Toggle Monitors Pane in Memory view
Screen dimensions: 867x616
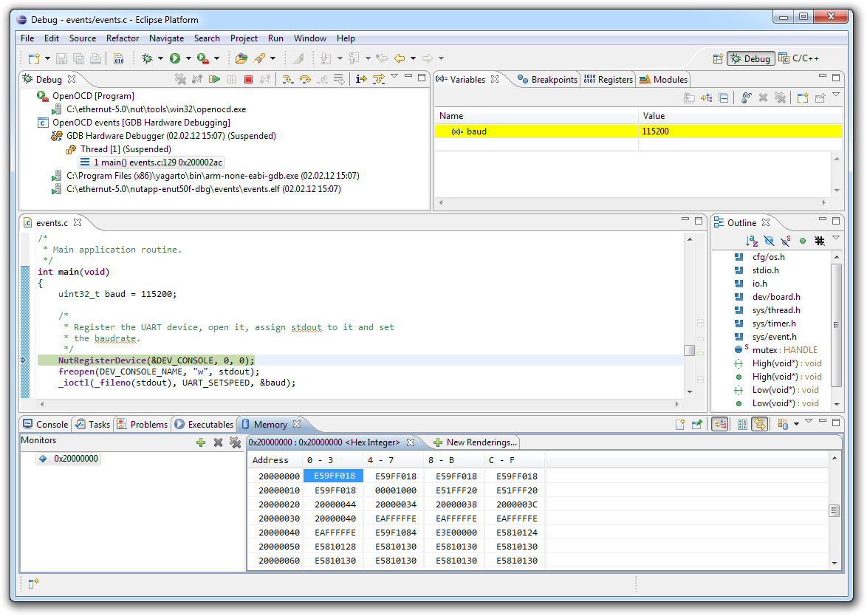(x=720, y=425)
